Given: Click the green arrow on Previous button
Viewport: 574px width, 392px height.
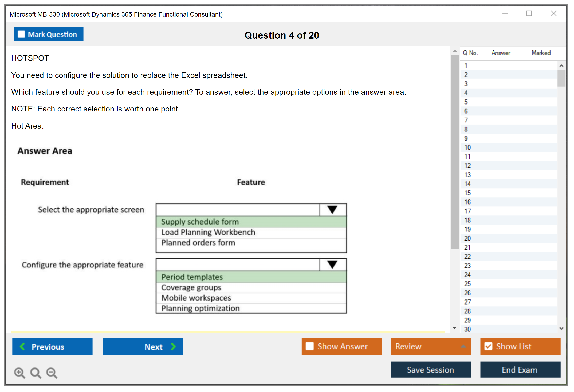Looking at the screenshot, I should tap(22, 346).
